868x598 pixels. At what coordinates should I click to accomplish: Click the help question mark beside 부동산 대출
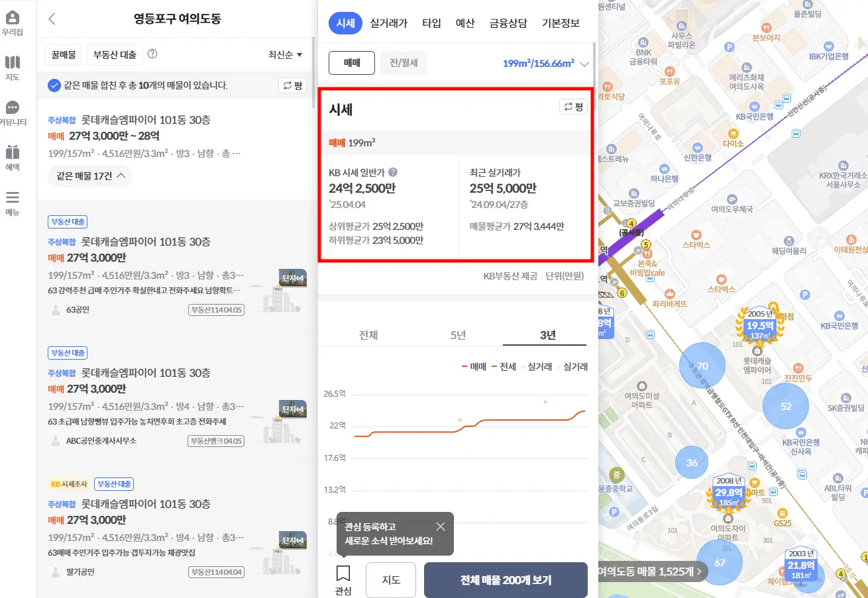(152, 54)
